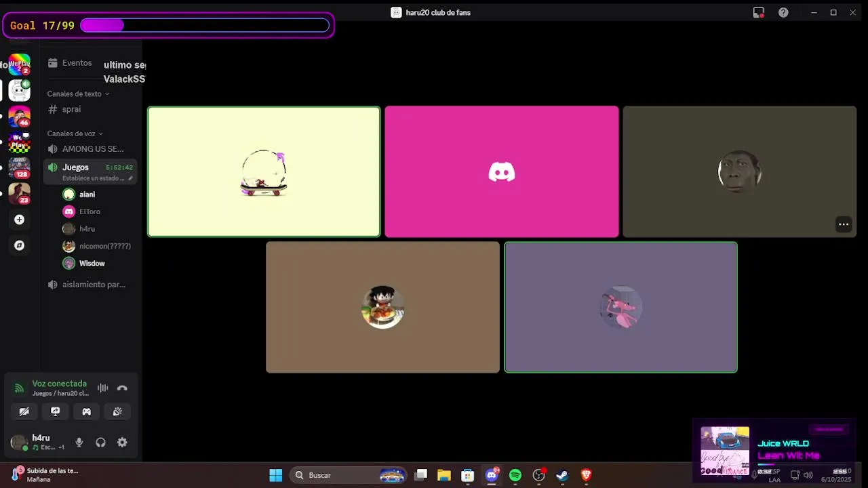Screen dimensions: 868x488
Task: Open Task View on taskbar
Action: click(x=421, y=475)
